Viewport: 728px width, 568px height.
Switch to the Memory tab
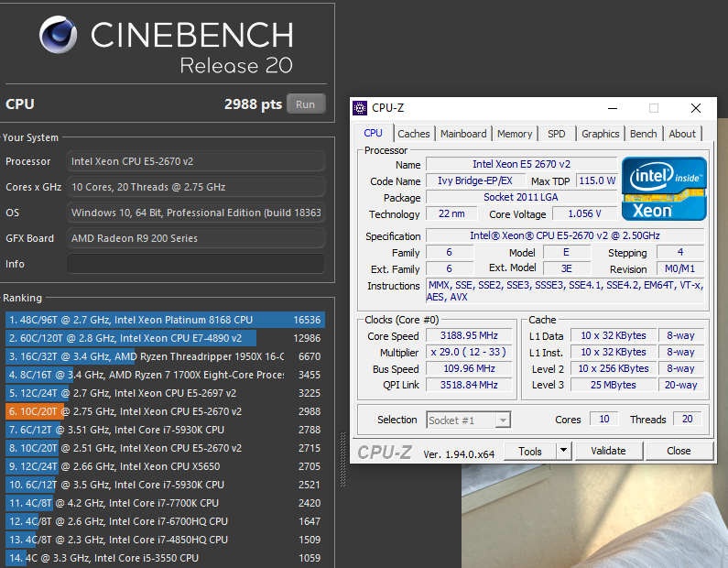(515, 134)
